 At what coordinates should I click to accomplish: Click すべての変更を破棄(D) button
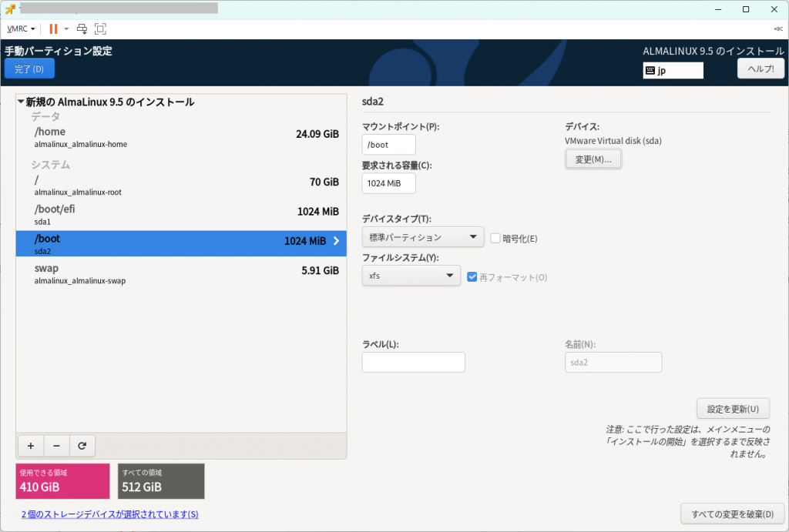732,514
